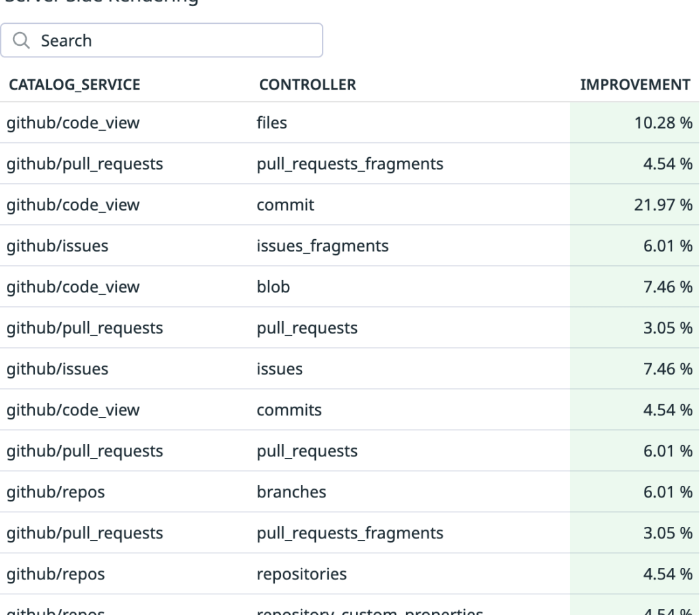The image size is (700, 615).
Task: Click 6.01 % in the issues_fragments row
Action: point(668,246)
